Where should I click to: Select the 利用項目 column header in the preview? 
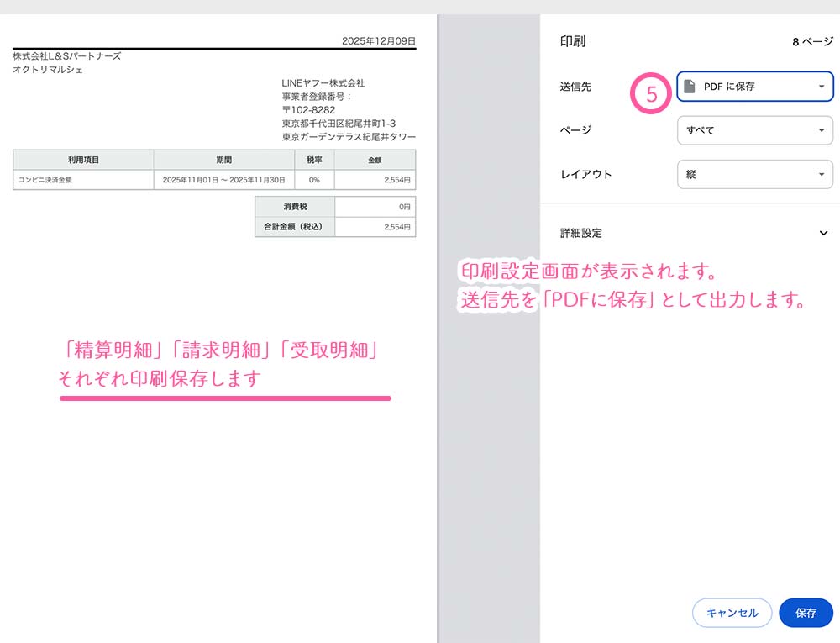[x=83, y=160]
